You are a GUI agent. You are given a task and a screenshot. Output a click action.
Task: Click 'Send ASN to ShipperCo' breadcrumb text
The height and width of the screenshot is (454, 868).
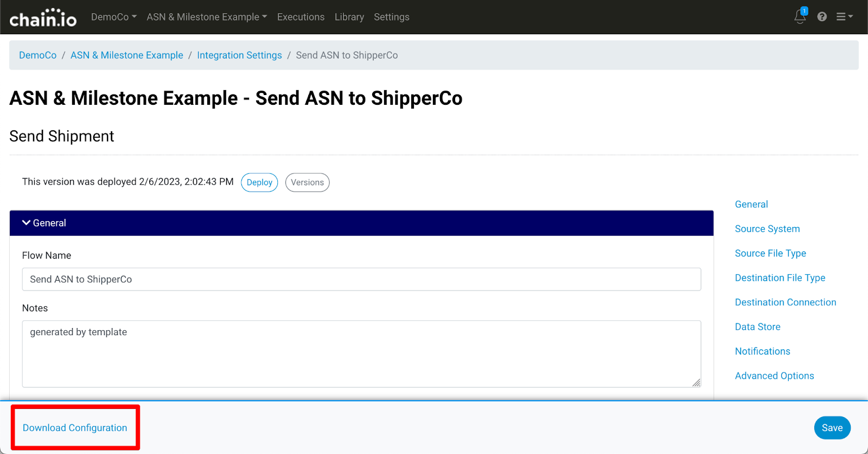click(347, 55)
